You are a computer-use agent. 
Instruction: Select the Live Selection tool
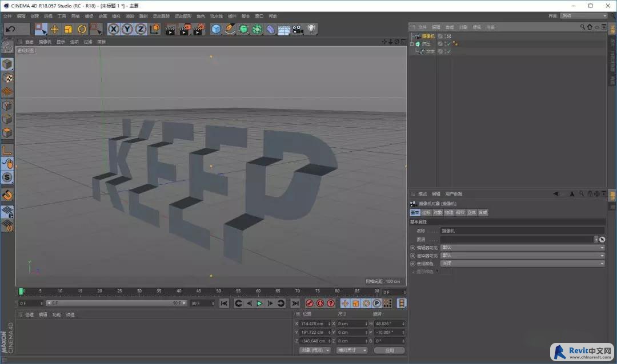pyautogui.click(x=41, y=29)
